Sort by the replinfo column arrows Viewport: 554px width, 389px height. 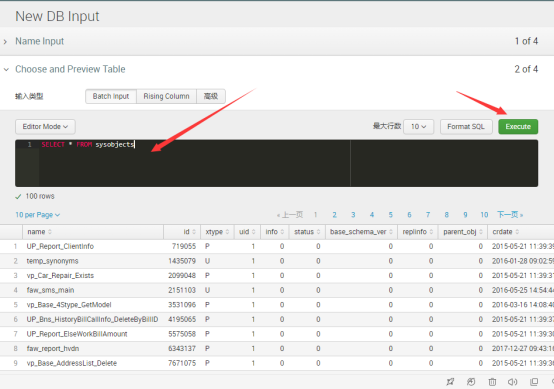(431, 232)
